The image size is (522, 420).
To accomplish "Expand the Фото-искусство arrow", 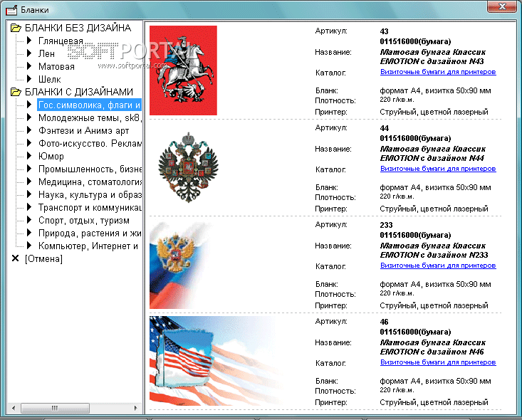I will pos(29,143).
